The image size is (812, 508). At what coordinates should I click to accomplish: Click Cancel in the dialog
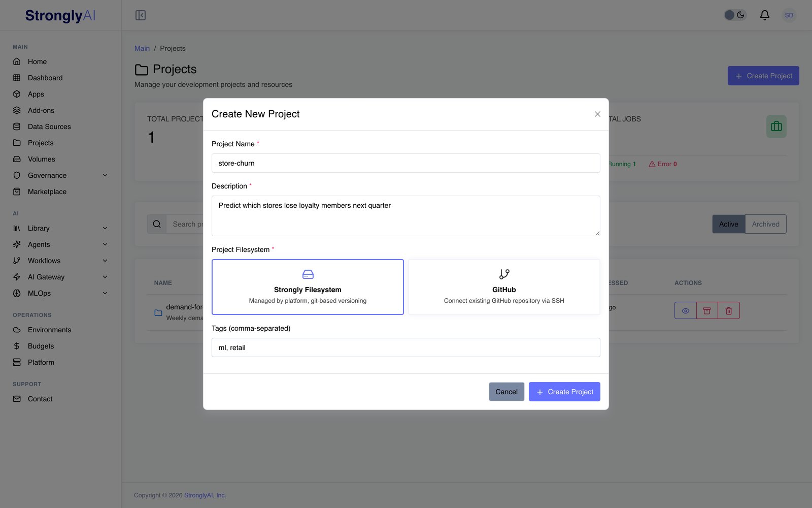point(506,392)
